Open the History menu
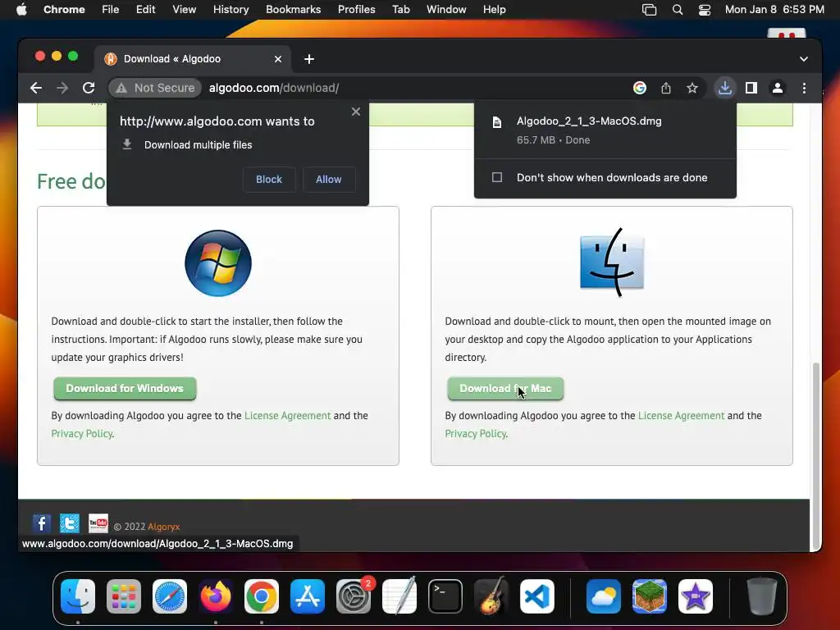 click(231, 10)
